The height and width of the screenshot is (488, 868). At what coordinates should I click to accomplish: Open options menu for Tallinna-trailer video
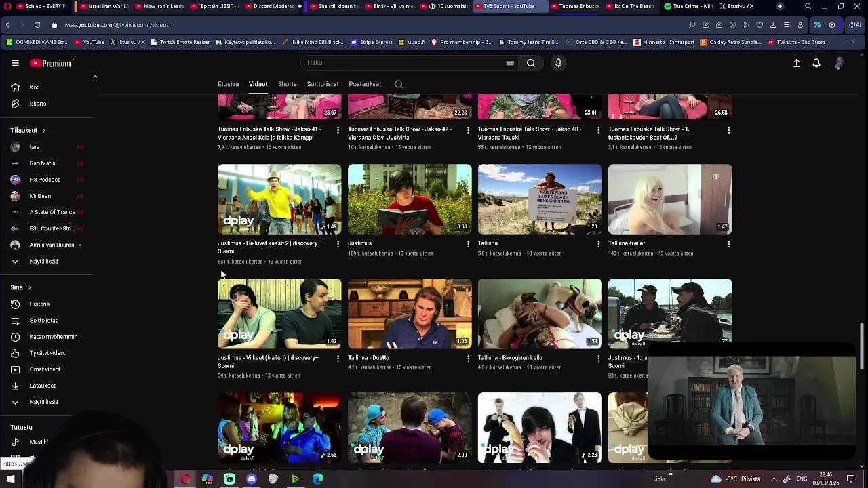728,243
